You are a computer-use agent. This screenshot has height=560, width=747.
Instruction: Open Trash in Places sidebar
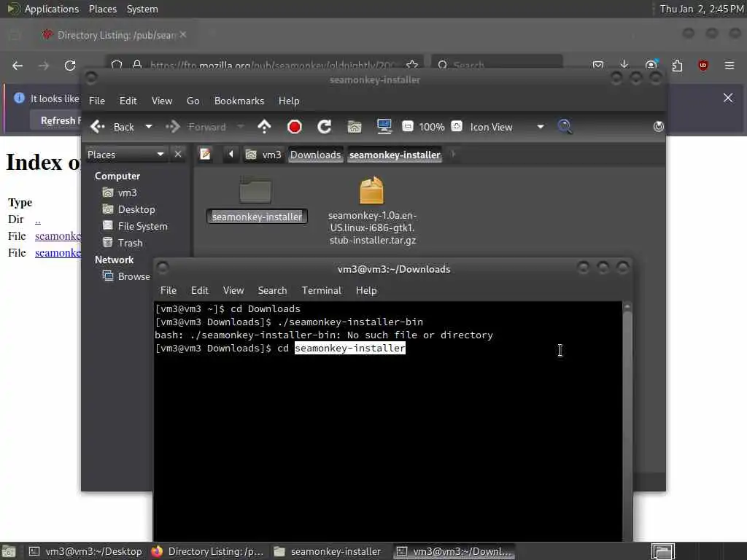click(x=123, y=243)
